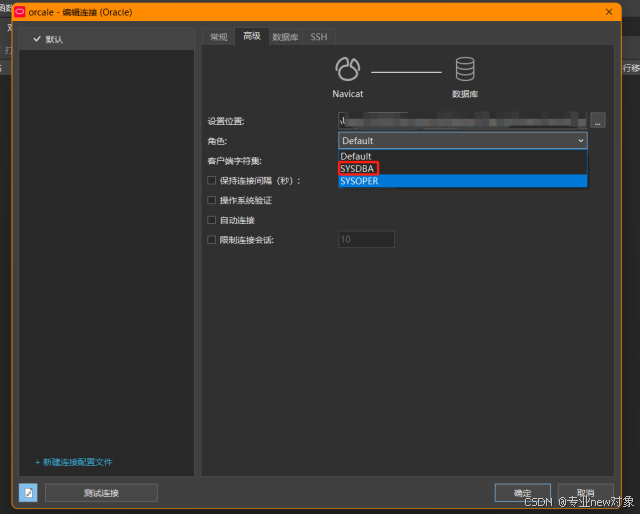Click the 测试连接 (Test Connection) button
Image resolution: width=641 pixels, height=514 pixels.
pyautogui.click(x=101, y=493)
